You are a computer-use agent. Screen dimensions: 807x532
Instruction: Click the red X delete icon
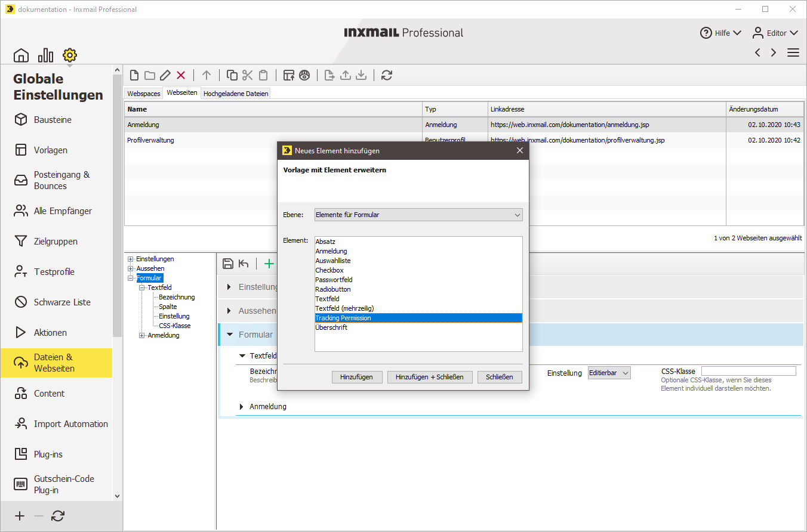(x=181, y=75)
